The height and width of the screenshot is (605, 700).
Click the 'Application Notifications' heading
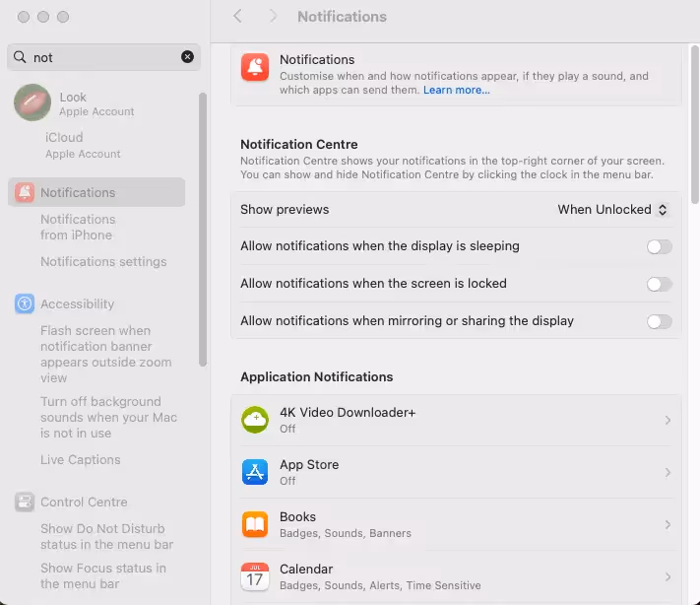pyautogui.click(x=316, y=376)
